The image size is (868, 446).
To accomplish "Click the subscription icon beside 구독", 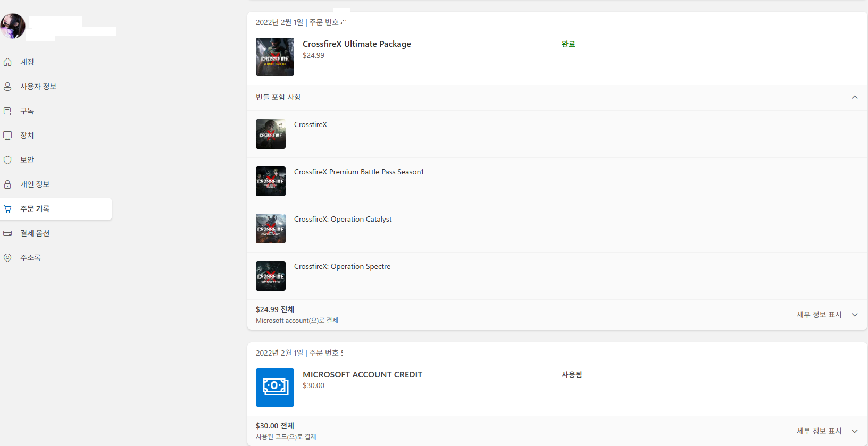I will tap(7, 111).
